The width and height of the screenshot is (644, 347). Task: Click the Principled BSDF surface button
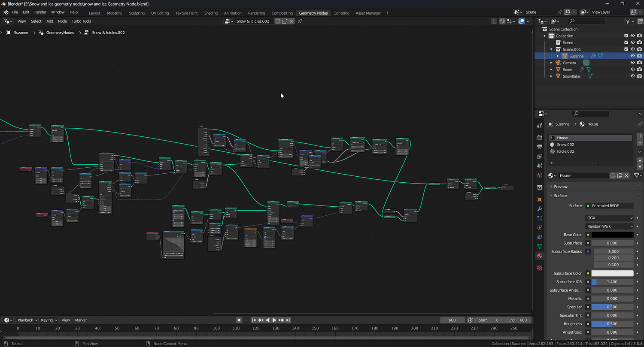pos(610,206)
